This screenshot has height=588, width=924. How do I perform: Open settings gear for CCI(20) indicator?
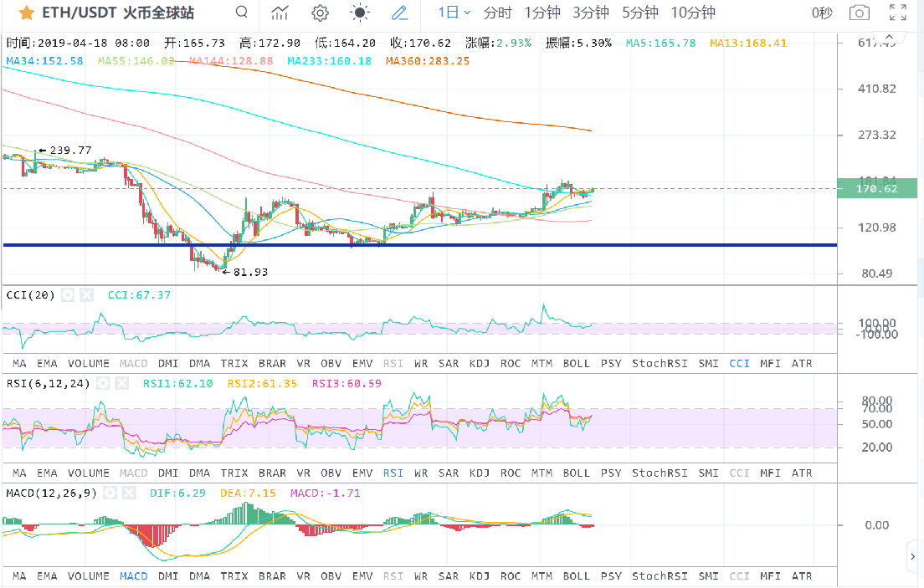coord(68,295)
